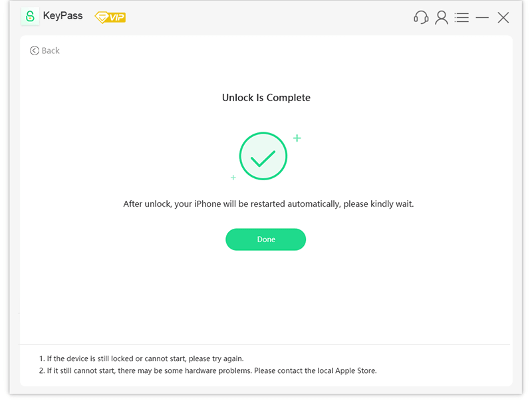Viewport: 532px width, 405px height.
Task: Minimize the KeyPass window
Action: point(482,18)
